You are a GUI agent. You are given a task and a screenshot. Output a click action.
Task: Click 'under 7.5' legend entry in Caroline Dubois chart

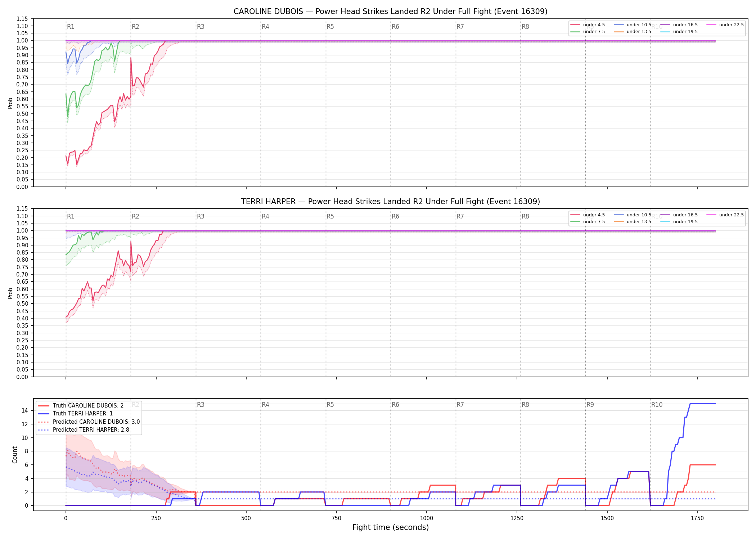(588, 32)
